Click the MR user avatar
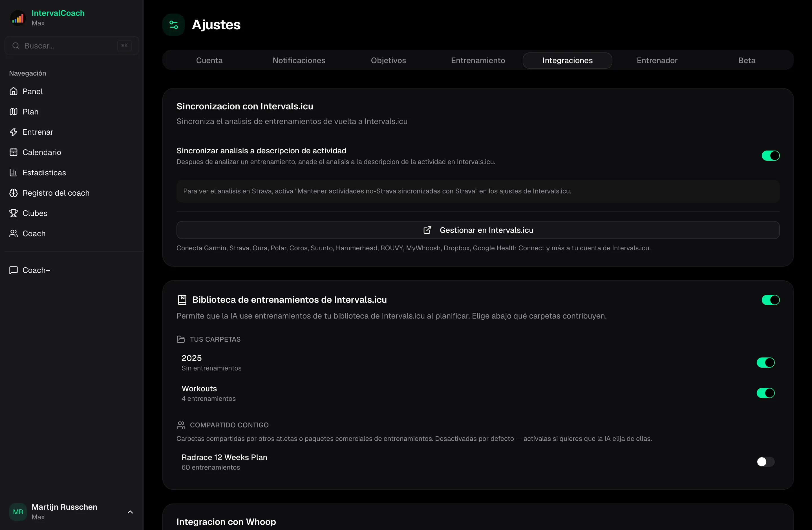The height and width of the screenshot is (530, 812). pyautogui.click(x=18, y=512)
